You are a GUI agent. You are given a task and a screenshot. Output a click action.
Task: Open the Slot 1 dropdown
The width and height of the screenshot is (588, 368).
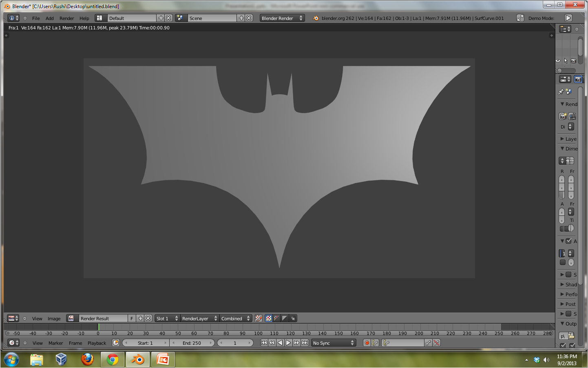[x=167, y=318]
